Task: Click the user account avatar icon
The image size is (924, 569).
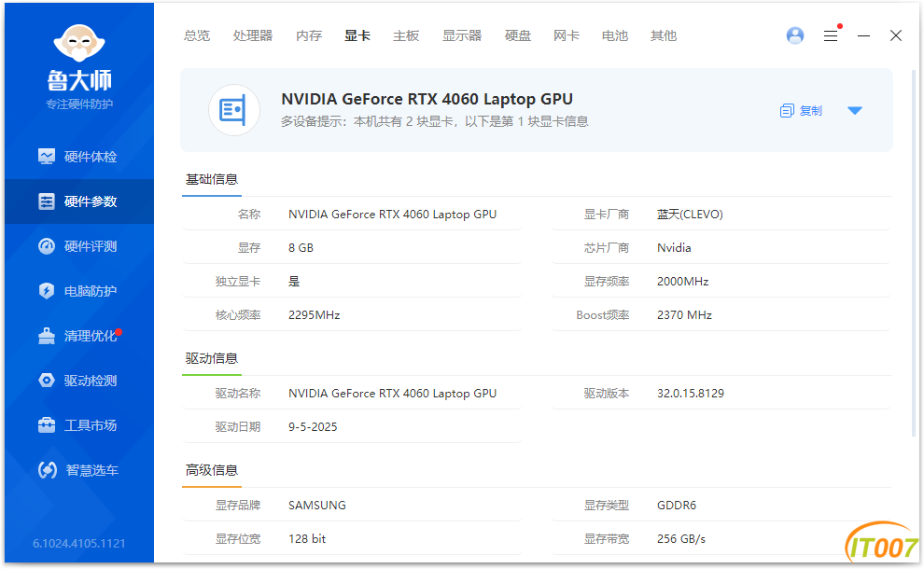Action: pyautogui.click(x=795, y=35)
